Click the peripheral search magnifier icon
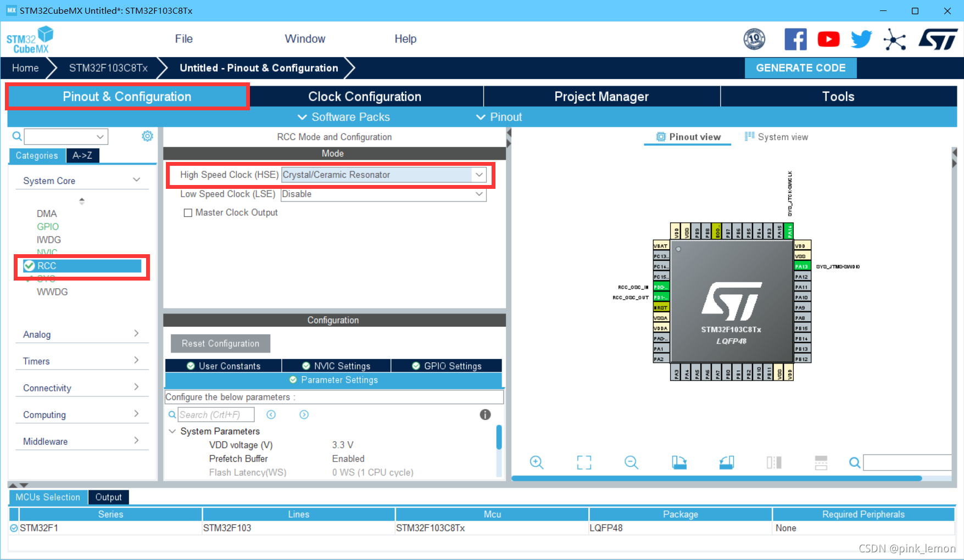Viewport: 964px width, 560px height. pos(17,136)
